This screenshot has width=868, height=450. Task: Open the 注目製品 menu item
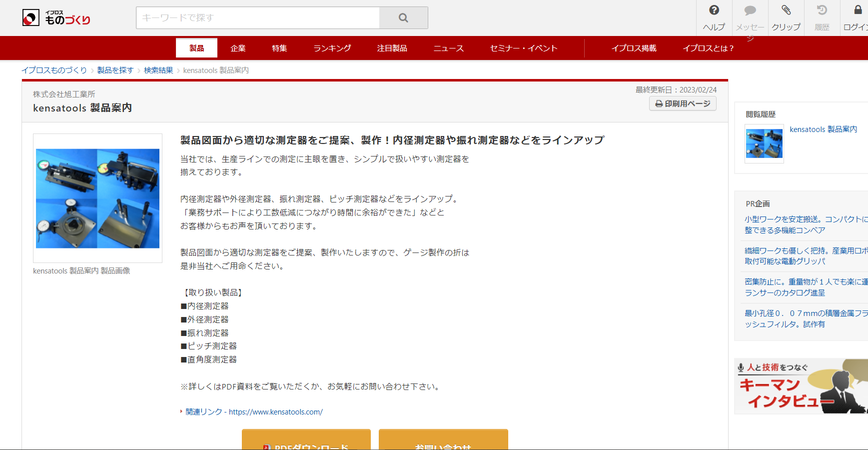click(x=392, y=48)
